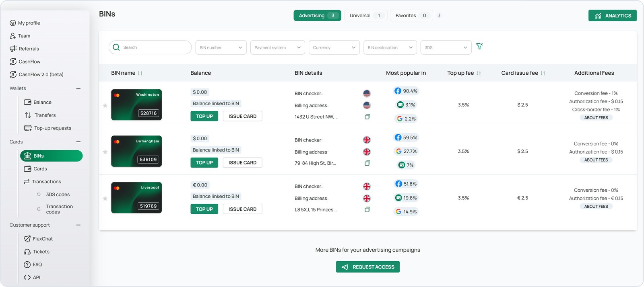Open 3DS filter dropdown

[446, 47]
